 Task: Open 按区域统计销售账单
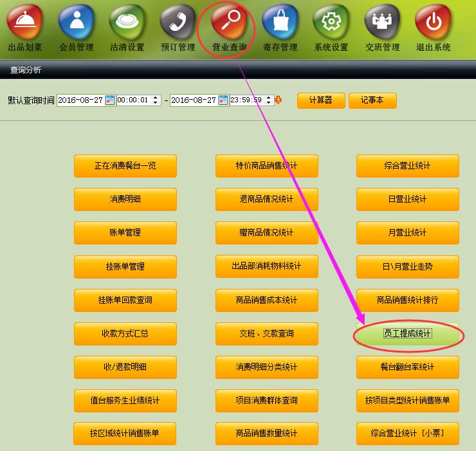tap(124, 434)
